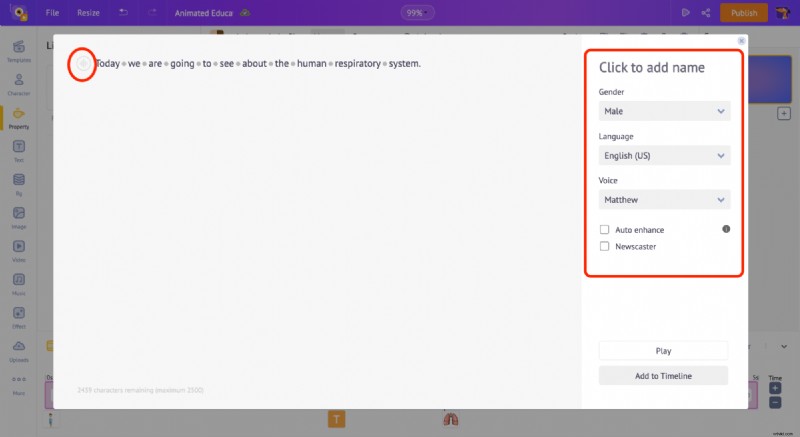800x437 pixels.
Task: Add a new scene with the plus icon
Action: pos(784,113)
